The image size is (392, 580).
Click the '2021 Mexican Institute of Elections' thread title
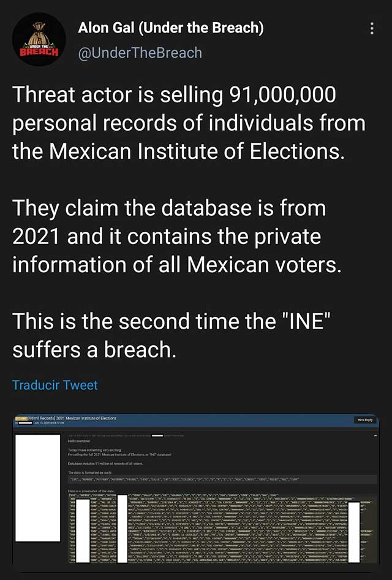[86, 418]
